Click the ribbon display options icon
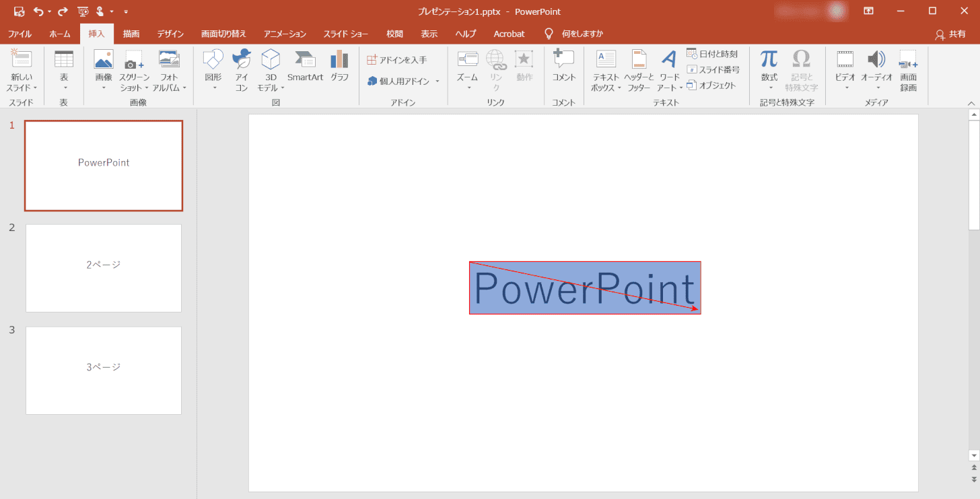 [868, 11]
